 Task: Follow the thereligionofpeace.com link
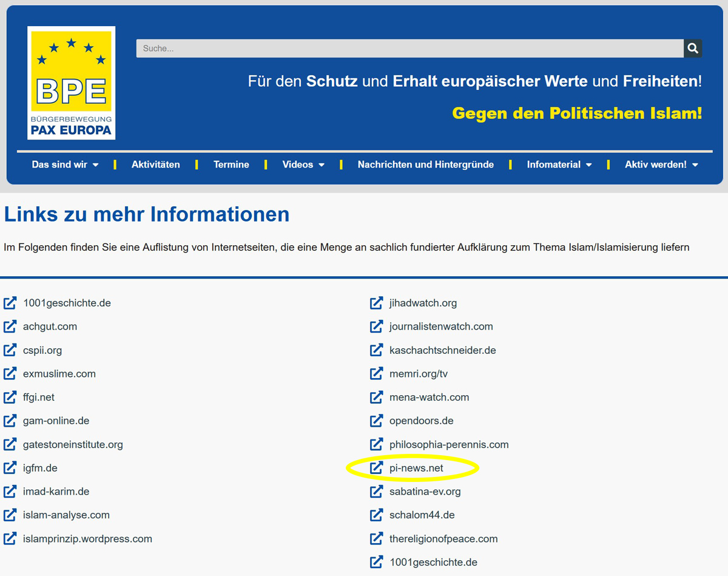443,539
